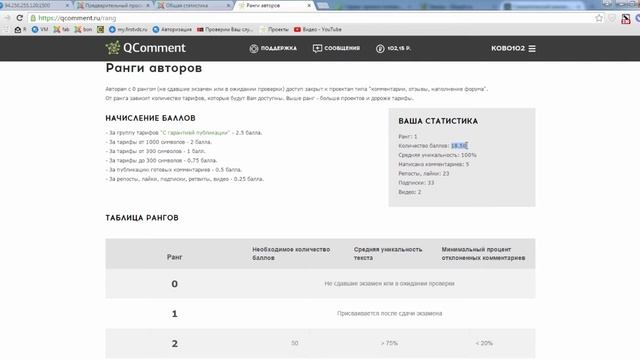Click the qcomment.ru address bar

click(x=310, y=18)
